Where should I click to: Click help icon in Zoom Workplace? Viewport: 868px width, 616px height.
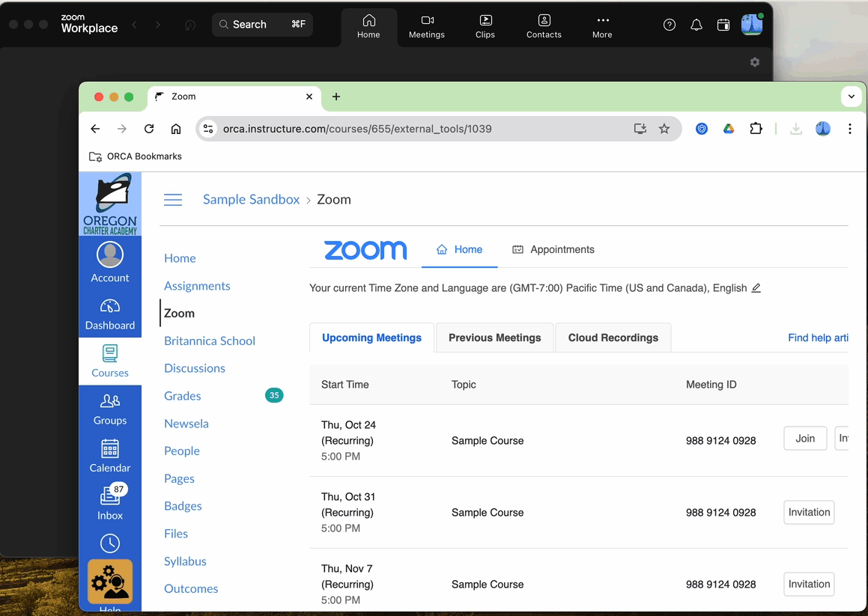(x=670, y=25)
